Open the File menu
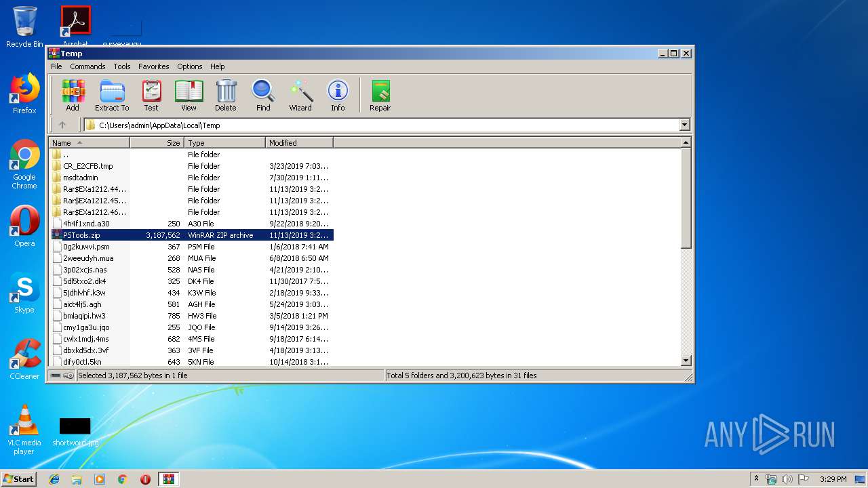This screenshot has height=488, width=868. pos(56,66)
